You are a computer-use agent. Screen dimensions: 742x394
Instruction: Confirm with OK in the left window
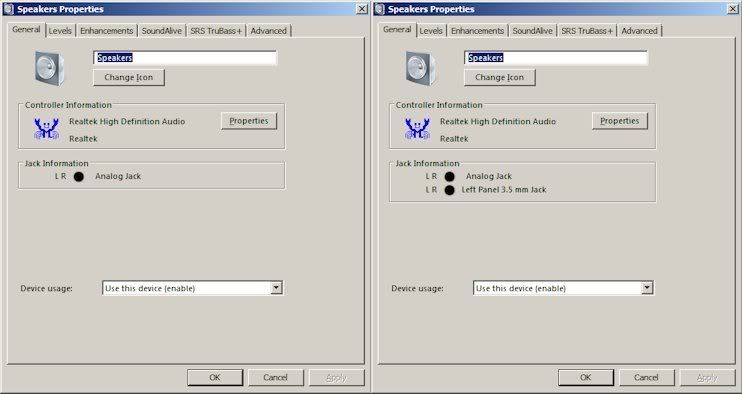click(215, 377)
